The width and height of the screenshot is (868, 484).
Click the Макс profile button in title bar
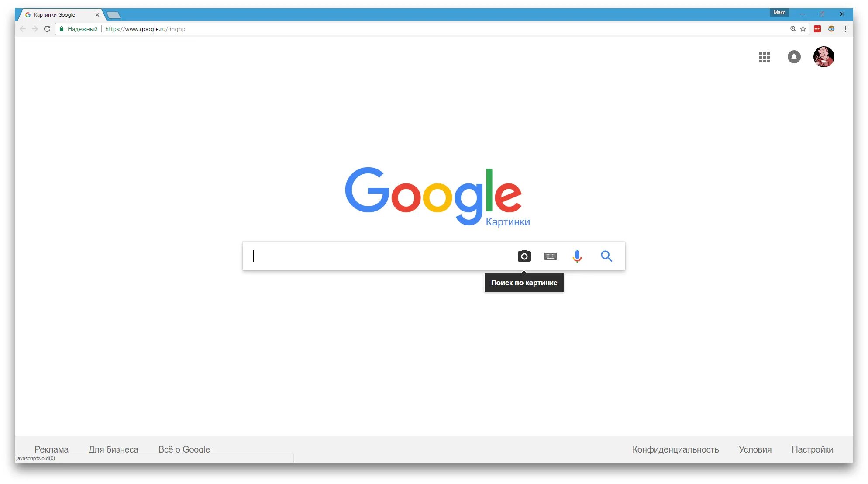click(779, 13)
